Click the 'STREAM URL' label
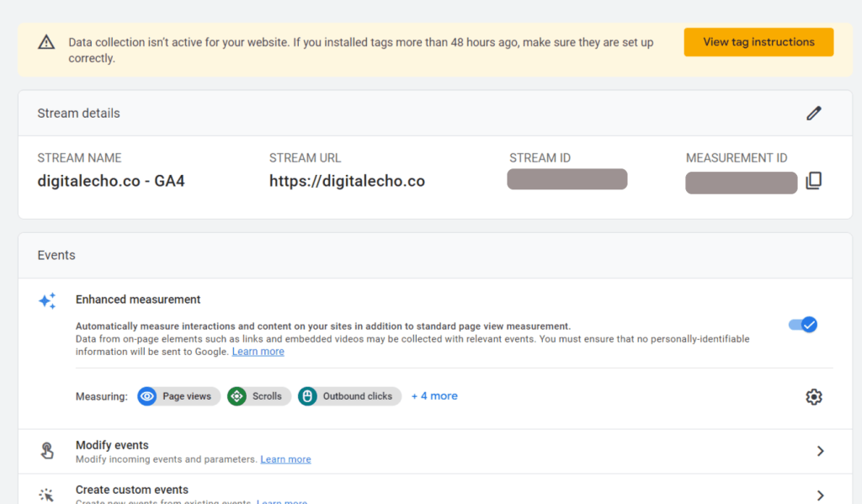The height and width of the screenshot is (504, 862). (x=305, y=158)
